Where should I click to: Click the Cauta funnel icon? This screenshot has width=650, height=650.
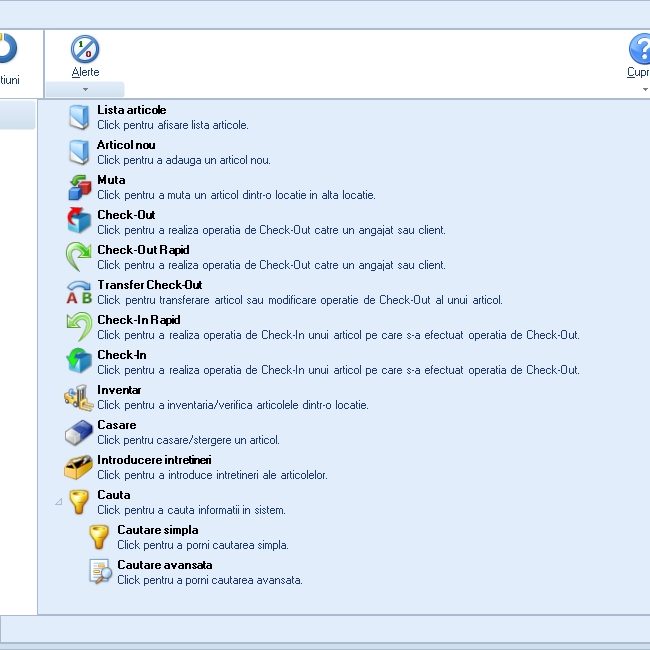click(79, 502)
